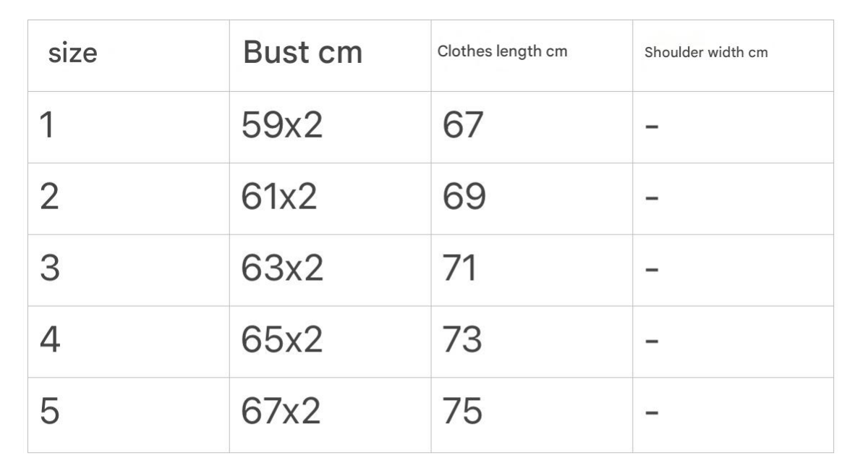This screenshot has width=868, height=471.
Task: Click the clothes length value 75
Action: 462,412
